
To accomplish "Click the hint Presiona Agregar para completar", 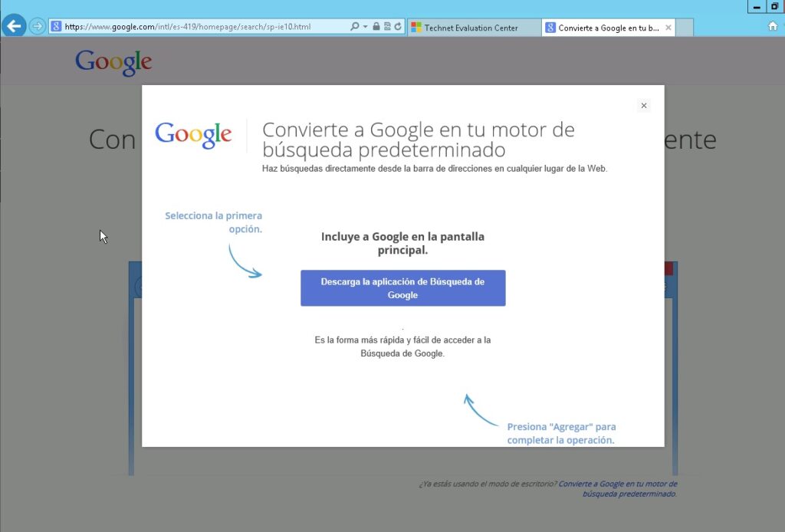I will pos(561,433).
